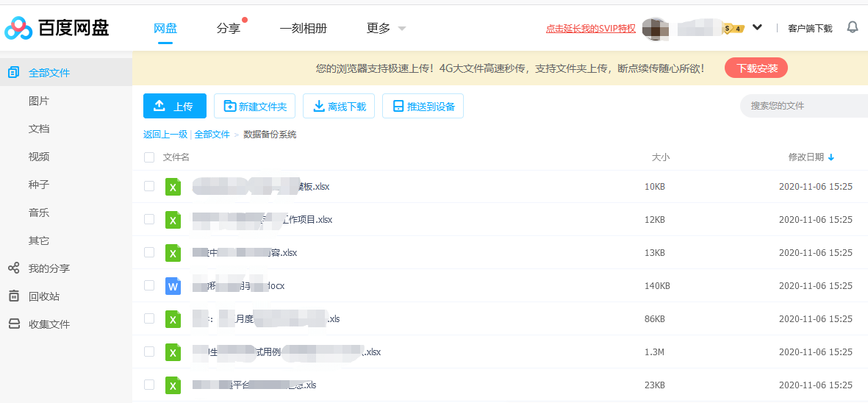Click the 下载安装 button
The image size is (868, 403).
756,68
